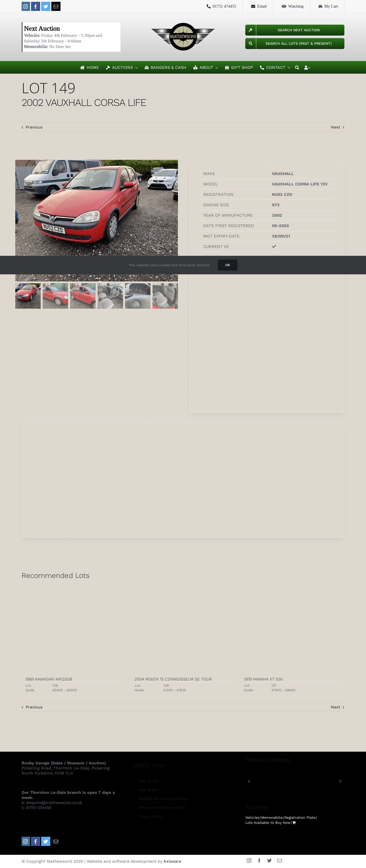Open Facebook icon in black footer
Image resolution: width=366 pixels, height=868 pixels.
tap(36, 841)
